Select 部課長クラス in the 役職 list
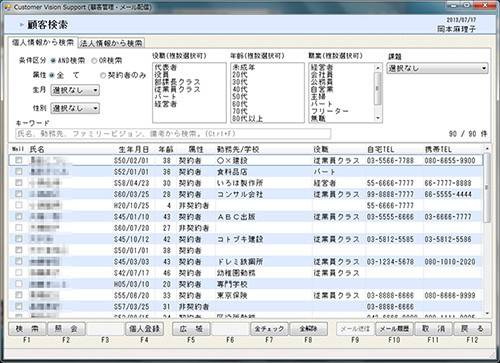Screen dimensions: 500x363 177,82
